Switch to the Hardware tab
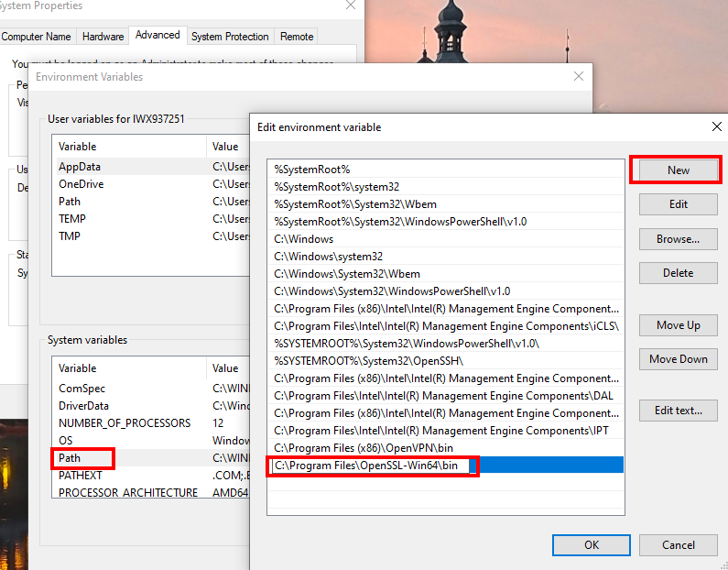 103,37
